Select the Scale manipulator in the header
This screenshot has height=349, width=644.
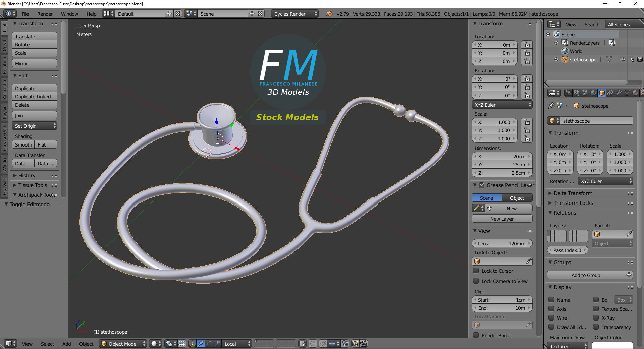[x=217, y=344]
